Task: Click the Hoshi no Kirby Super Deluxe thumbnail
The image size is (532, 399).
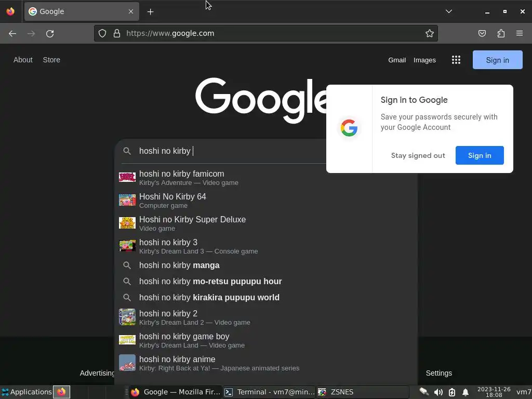Action: coord(127,223)
